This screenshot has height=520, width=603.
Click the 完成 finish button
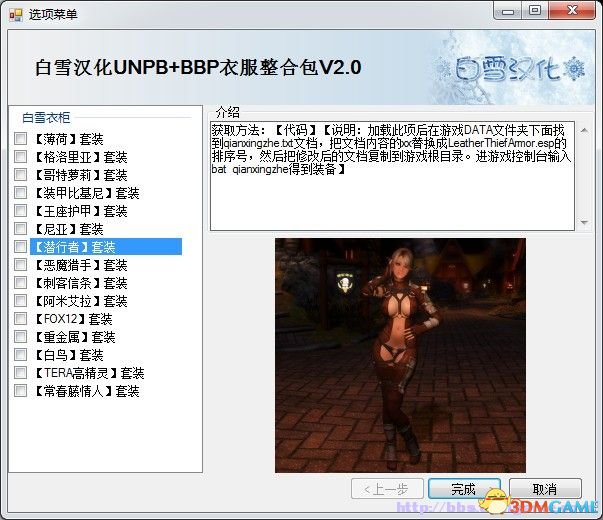click(464, 489)
